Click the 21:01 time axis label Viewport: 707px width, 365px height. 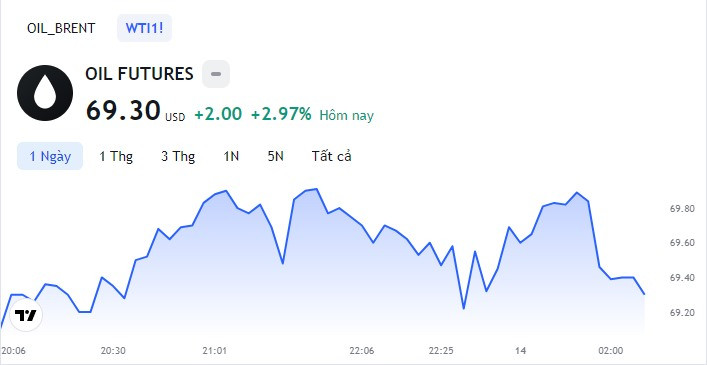(215, 351)
